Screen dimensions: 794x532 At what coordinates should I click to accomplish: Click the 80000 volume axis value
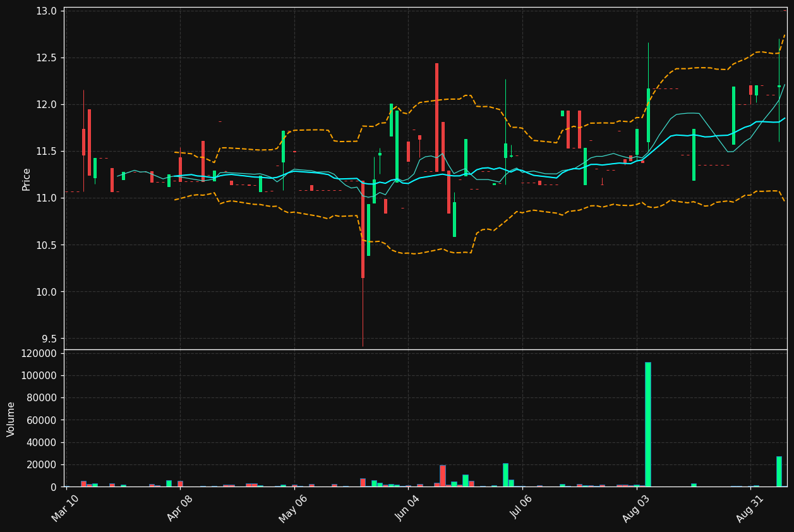(42, 398)
